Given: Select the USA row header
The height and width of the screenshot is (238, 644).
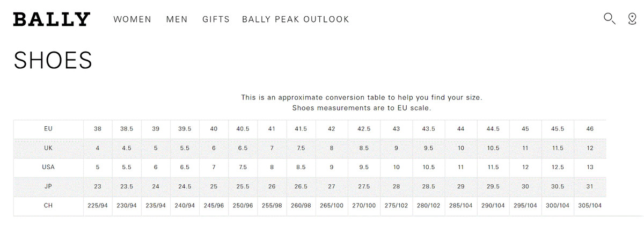Looking at the screenshot, I should coord(48,168).
